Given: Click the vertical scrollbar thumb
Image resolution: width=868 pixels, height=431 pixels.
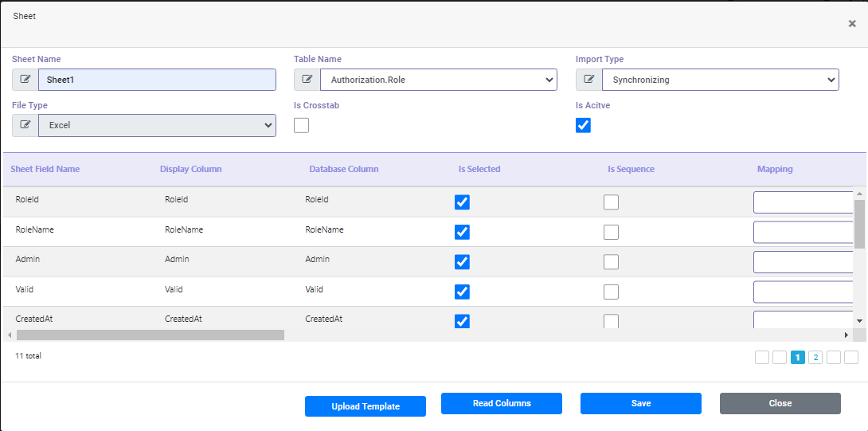Looking at the screenshot, I should coord(859,224).
